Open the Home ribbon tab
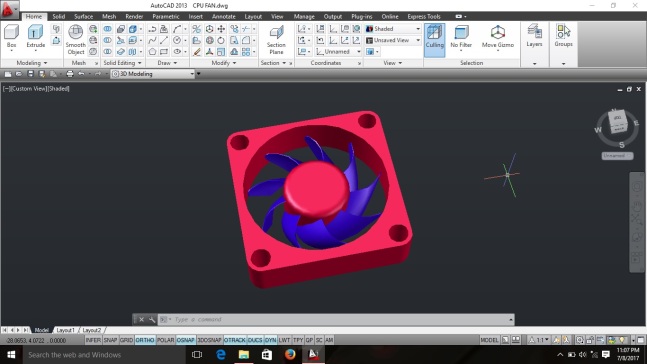Viewport: 647px width, 364px height. click(34, 17)
